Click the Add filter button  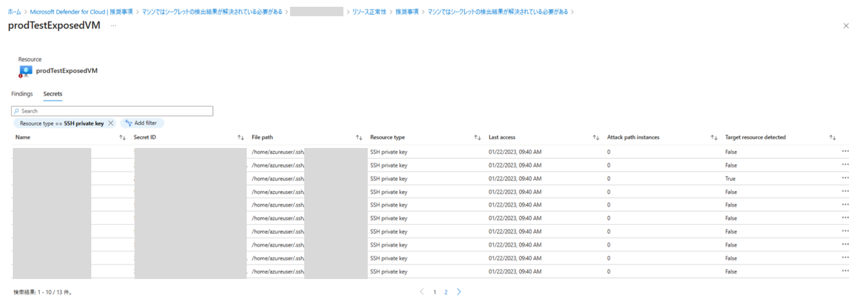point(142,123)
